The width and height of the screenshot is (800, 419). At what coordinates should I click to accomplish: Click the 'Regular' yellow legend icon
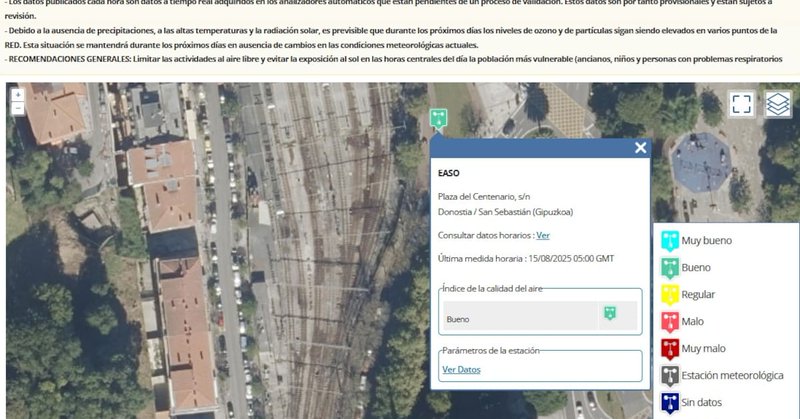tap(670, 295)
